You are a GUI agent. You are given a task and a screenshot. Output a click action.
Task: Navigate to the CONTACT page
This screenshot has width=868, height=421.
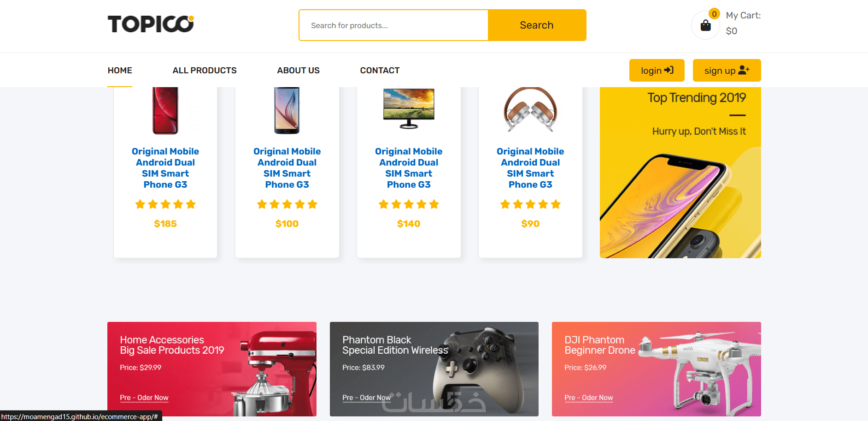tap(380, 71)
